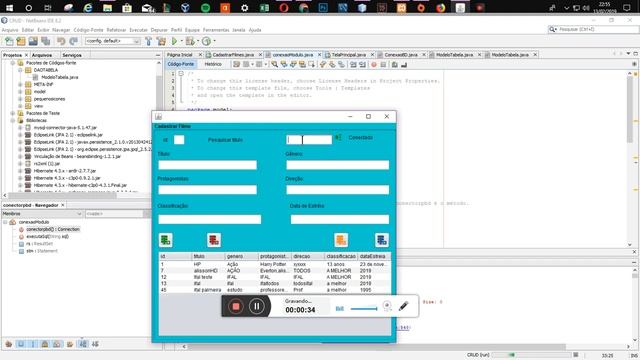
Task: Click the recorder volume slider
Action: coord(364,309)
